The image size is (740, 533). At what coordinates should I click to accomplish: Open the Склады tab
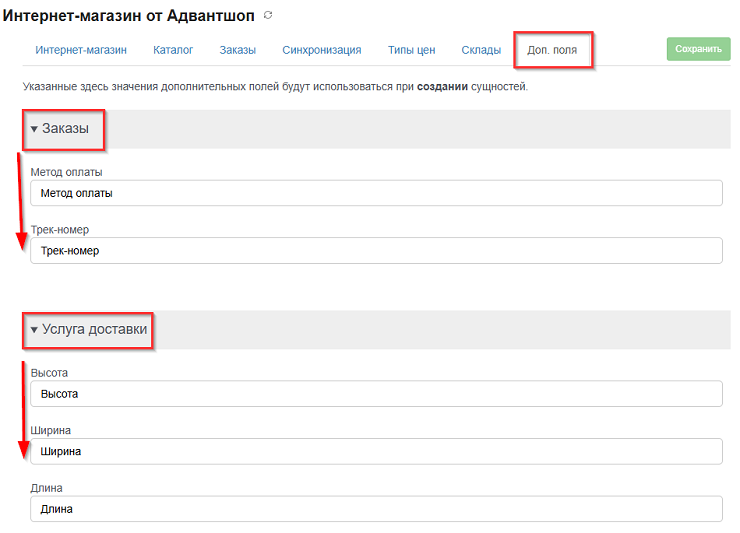pyautogui.click(x=481, y=50)
